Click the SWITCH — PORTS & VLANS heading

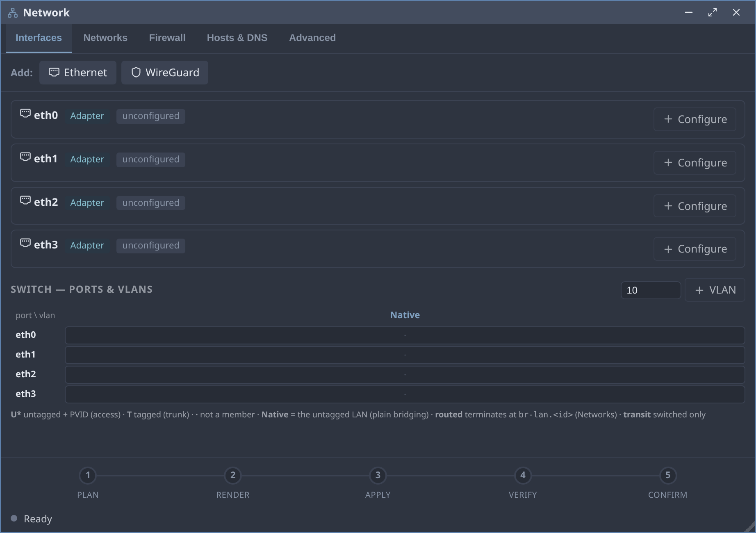(x=82, y=289)
